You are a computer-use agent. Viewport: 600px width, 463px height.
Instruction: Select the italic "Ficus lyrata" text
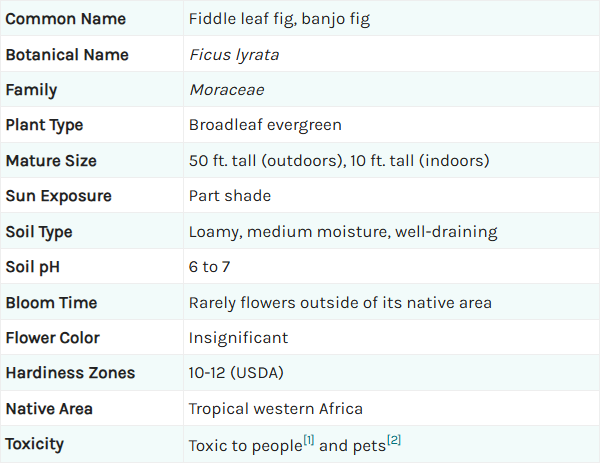click(x=234, y=55)
